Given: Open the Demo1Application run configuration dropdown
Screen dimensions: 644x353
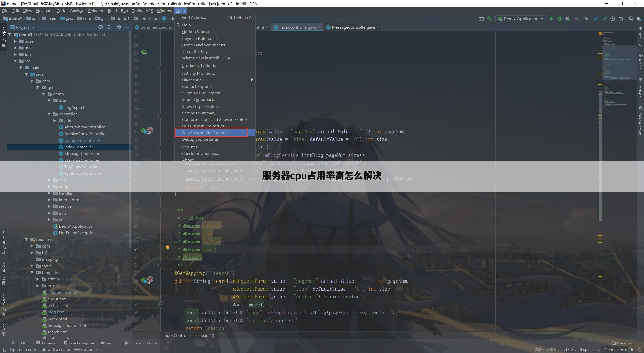Looking at the screenshot, I should tap(520, 19).
